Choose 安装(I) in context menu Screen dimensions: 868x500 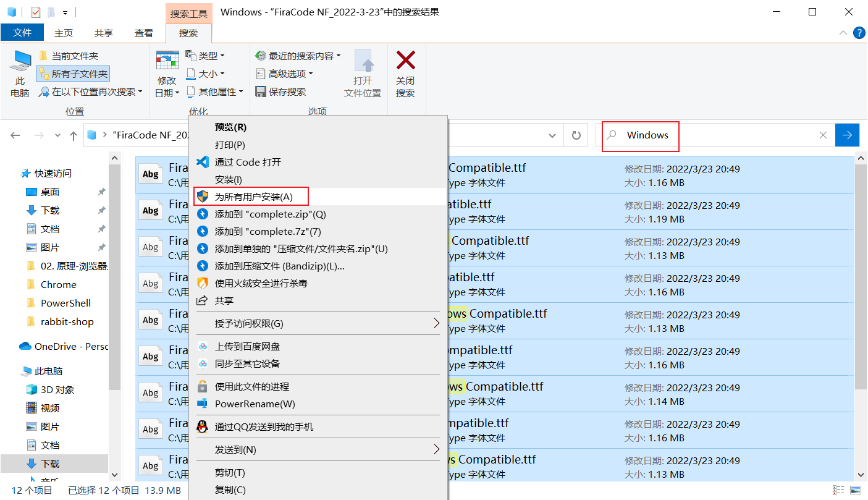318,179
